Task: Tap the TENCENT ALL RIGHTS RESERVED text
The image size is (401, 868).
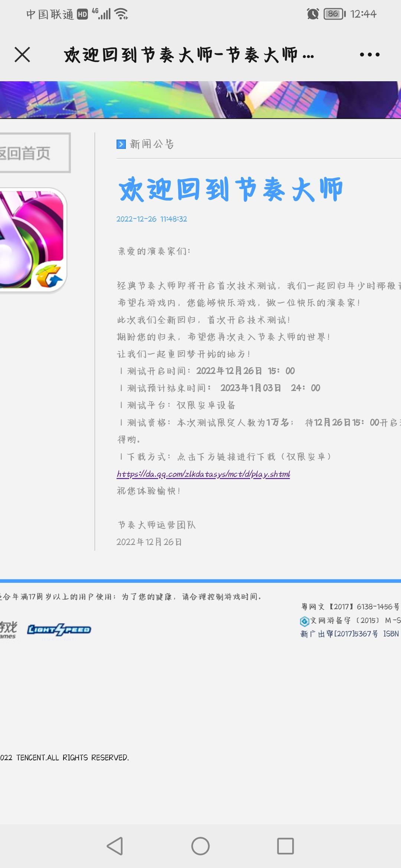Action: coord(65,757)
